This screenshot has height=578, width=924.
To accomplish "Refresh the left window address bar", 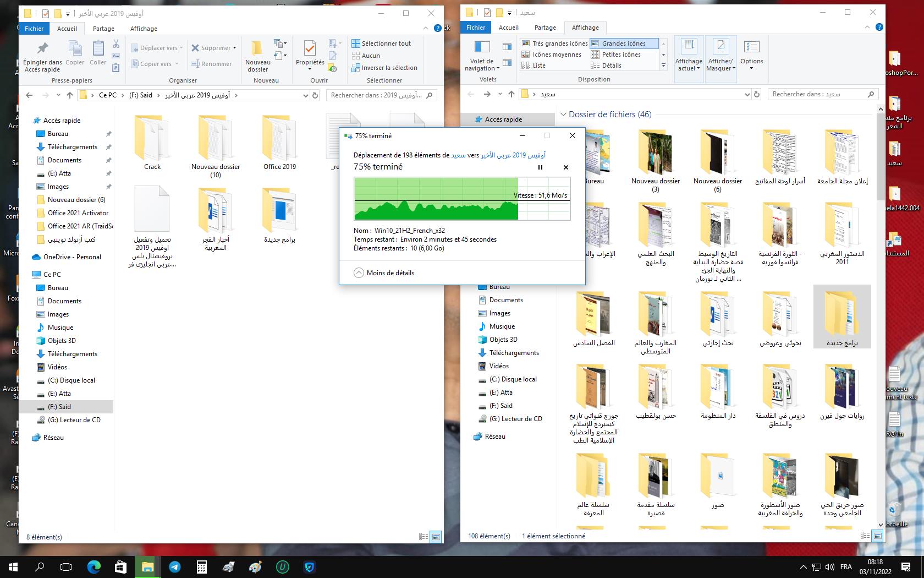I will pyautogui.click(x=315, y=95).
